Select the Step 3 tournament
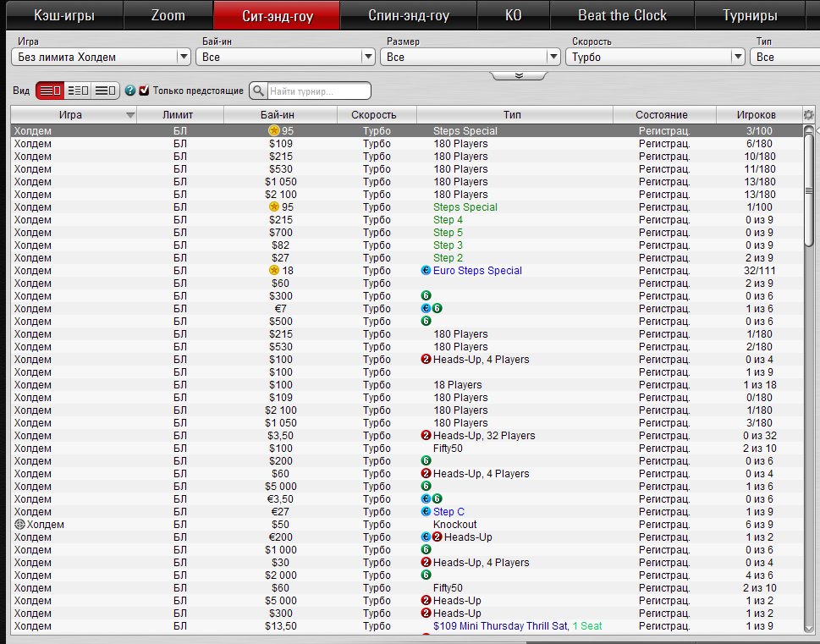Screen dimensions: 820x644 tap(407, 245)
